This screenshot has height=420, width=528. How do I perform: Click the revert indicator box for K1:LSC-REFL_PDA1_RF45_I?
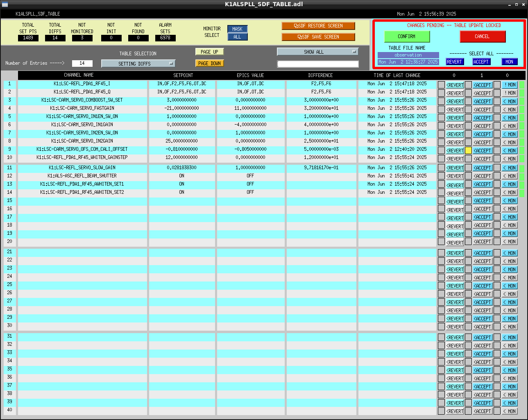441,85
